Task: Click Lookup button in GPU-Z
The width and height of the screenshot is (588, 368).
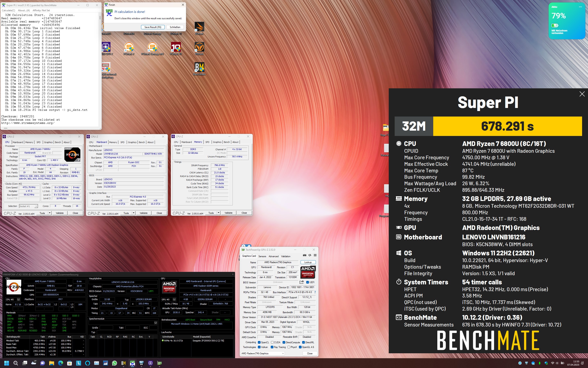Action: [x=308, y=262]
